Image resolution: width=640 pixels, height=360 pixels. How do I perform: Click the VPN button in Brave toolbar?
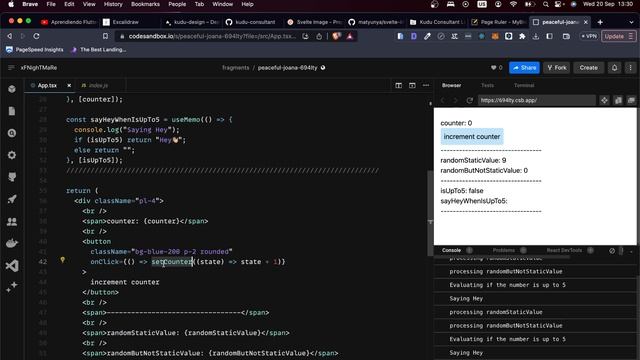pyautogui.click(x=589, y=36)
